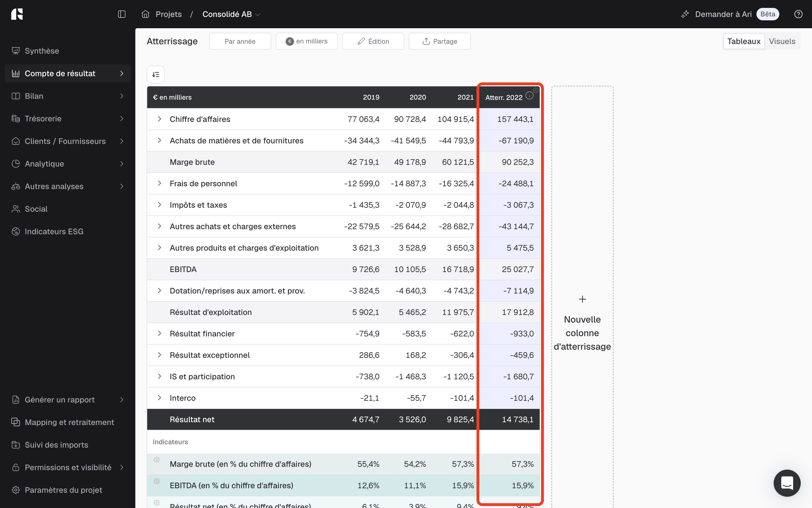Switch to the Tableaux view
812x508 pixels.
pos(744,41)
